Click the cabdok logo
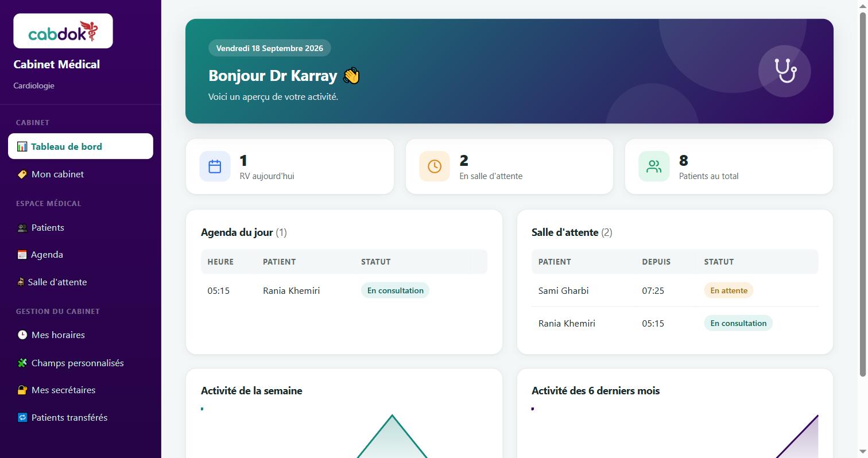 63,31
